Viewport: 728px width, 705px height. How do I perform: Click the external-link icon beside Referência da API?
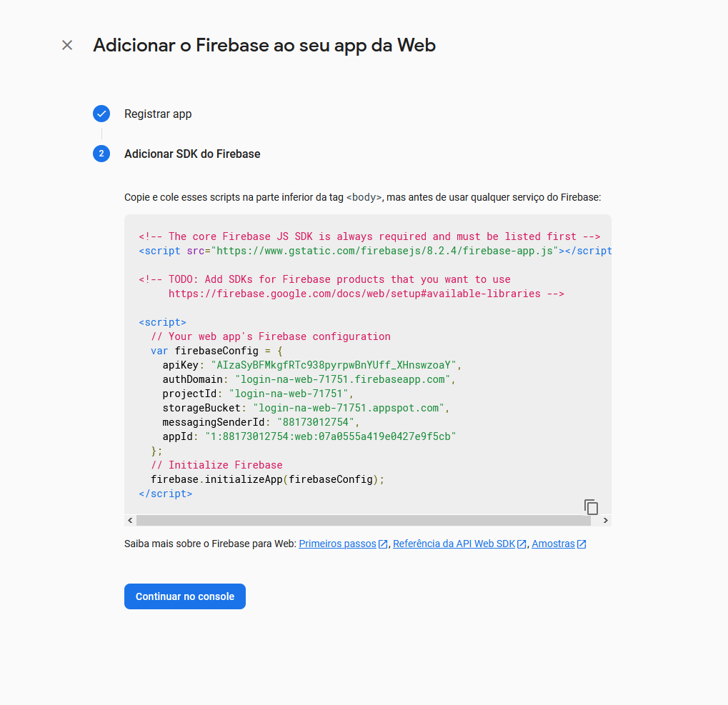[522, 544]
